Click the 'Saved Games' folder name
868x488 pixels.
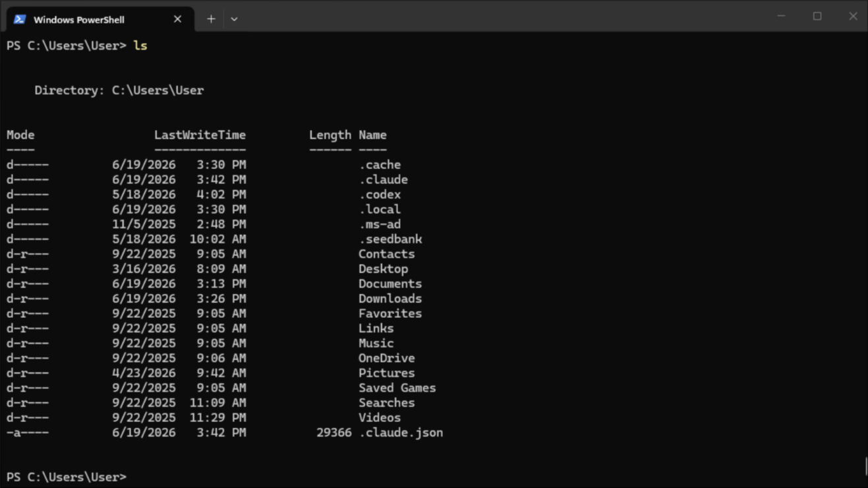(397, 388)
